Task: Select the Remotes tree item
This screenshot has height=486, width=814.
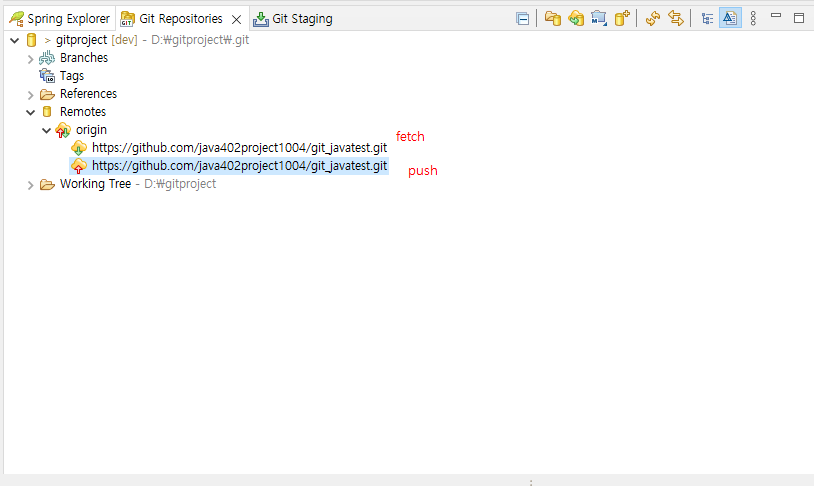Action: click(x=83, y=112)
